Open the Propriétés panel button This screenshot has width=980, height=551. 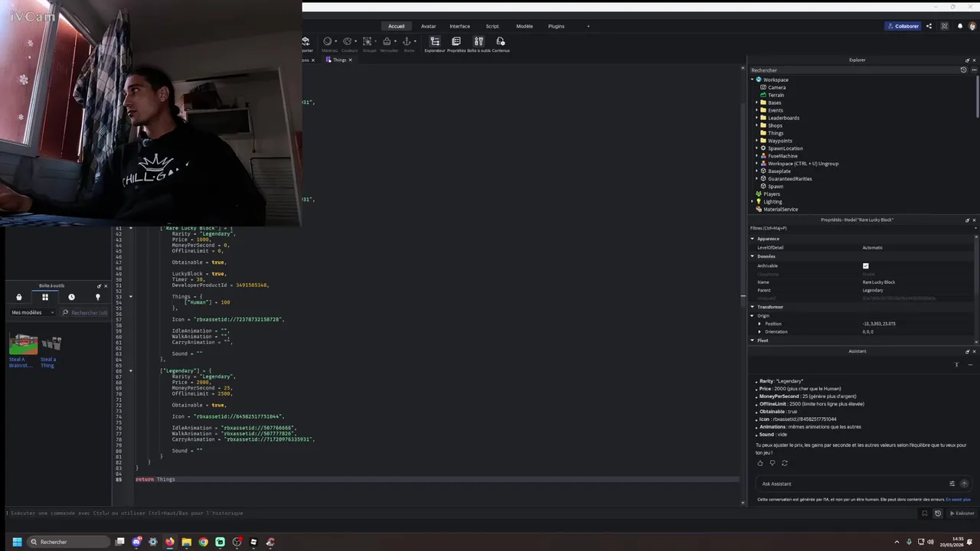click(x=456, y=44)
